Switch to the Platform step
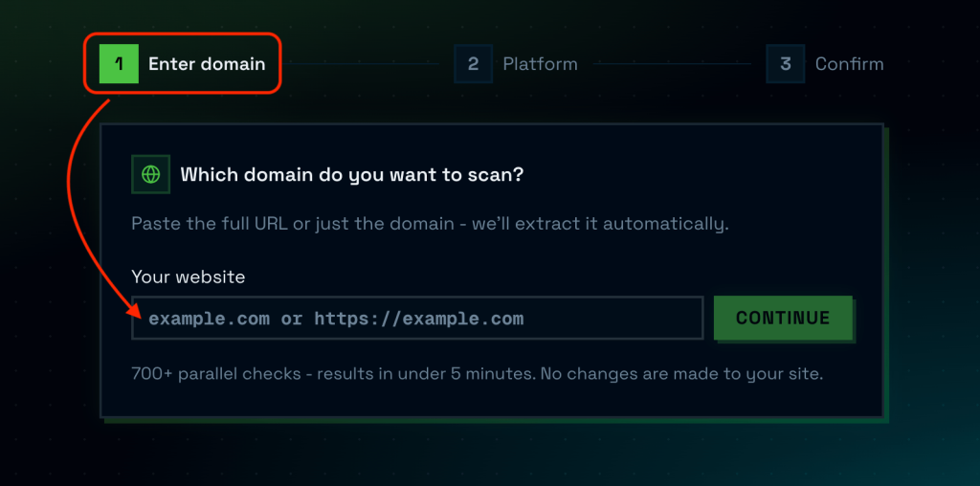Viewport: 980px width, 486px height. point(540,64)
